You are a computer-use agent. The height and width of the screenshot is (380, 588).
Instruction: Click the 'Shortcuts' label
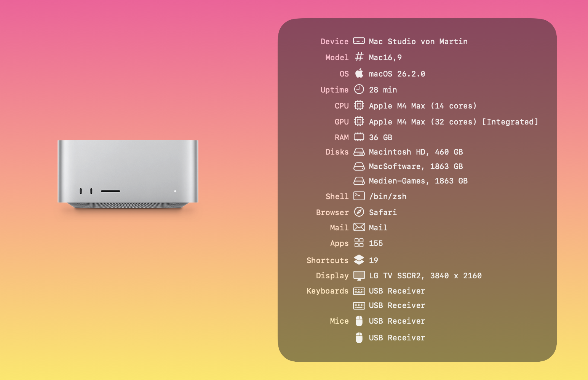point(328,260)
